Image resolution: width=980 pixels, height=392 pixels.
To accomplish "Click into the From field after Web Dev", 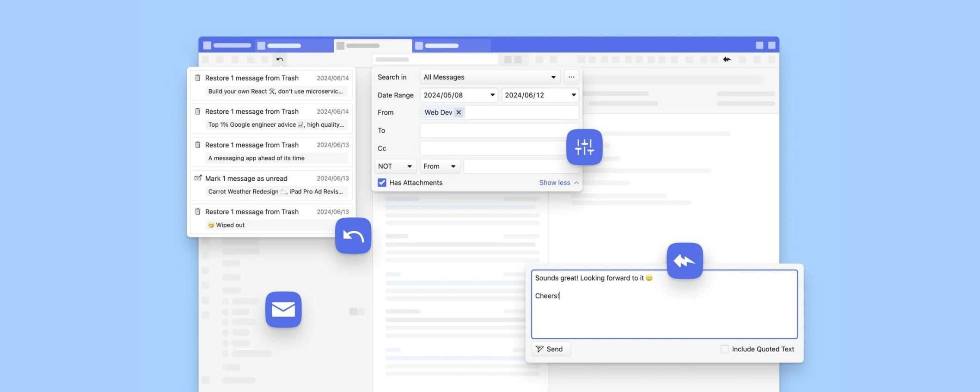I will click(x=521, y=112).
